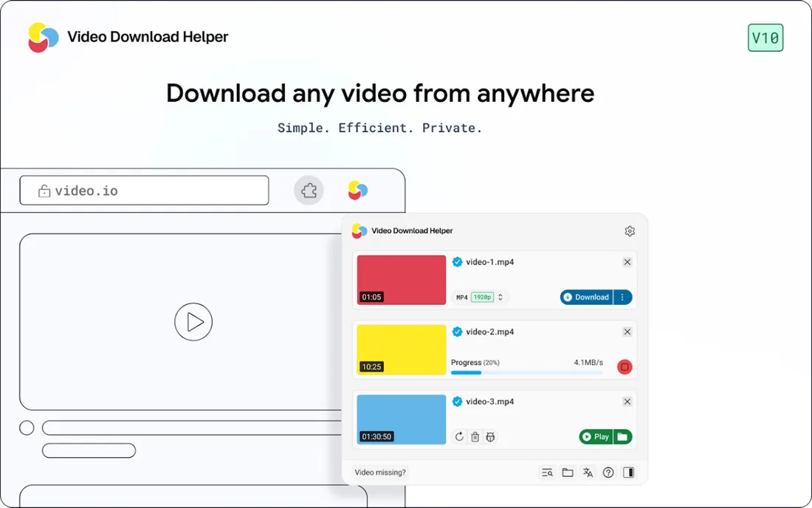Image resolution: width=812 pixels, height=508 pixels.
Task: Open help question mark icon in footer
Action: click(x=608, y=473)
